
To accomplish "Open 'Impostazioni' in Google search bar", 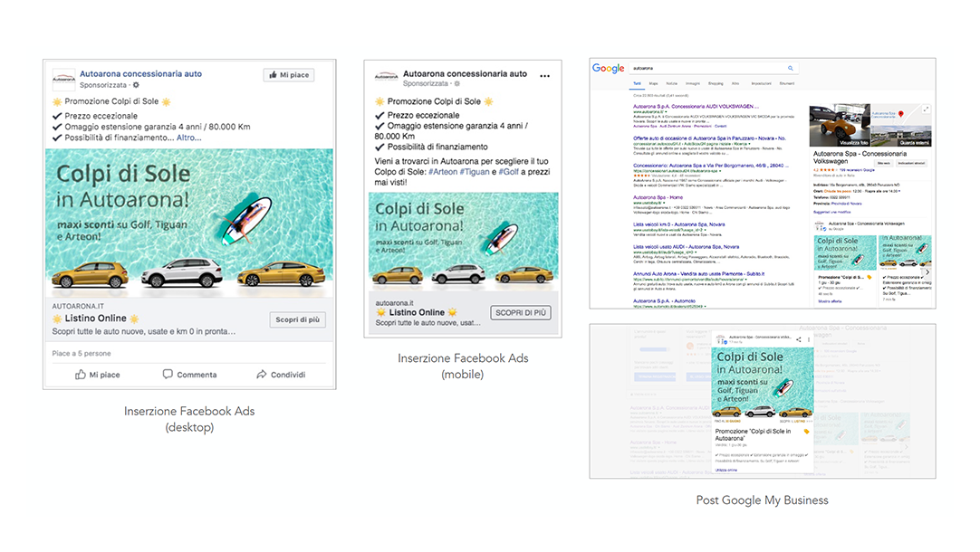I will (x=761, y=83).
